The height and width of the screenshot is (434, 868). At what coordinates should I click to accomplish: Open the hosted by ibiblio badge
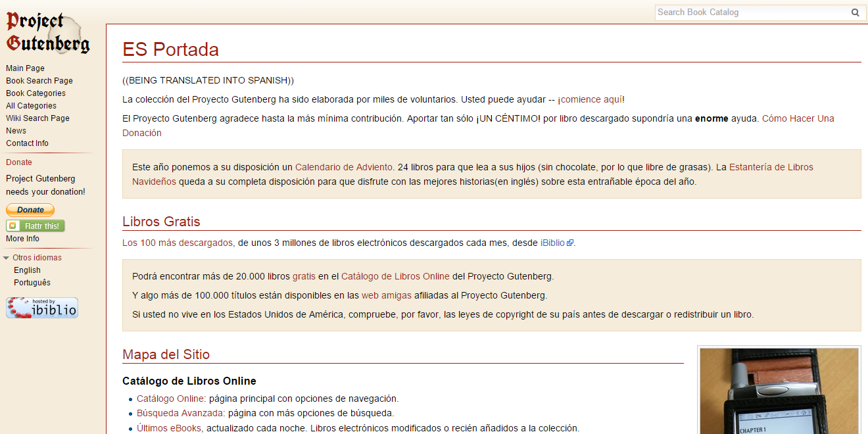coord(42,308)
